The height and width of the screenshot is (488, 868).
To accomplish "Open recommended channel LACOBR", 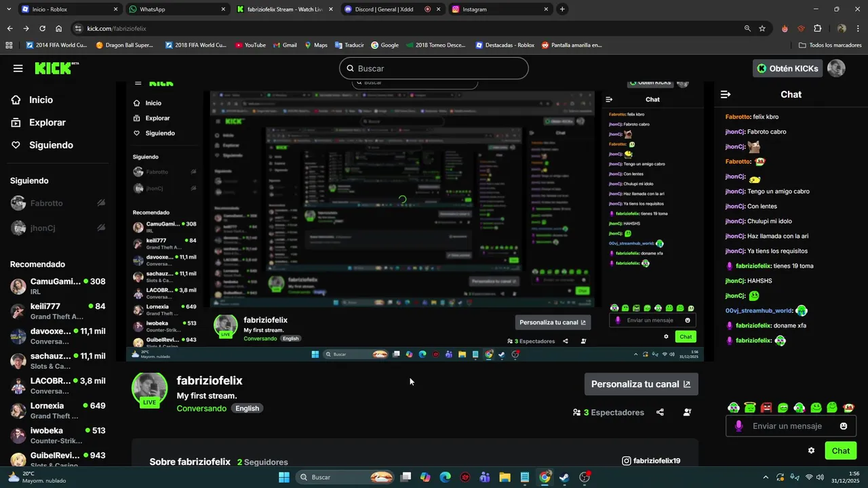I will pyautogui.click(x=58, y=386).
